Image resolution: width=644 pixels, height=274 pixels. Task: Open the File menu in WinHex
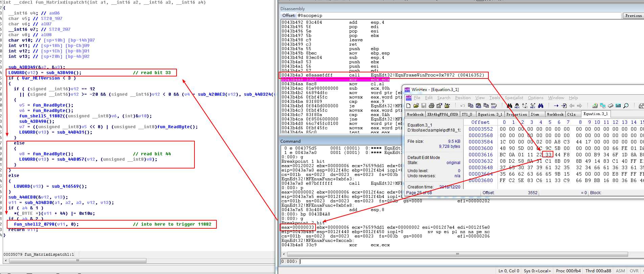417,98
